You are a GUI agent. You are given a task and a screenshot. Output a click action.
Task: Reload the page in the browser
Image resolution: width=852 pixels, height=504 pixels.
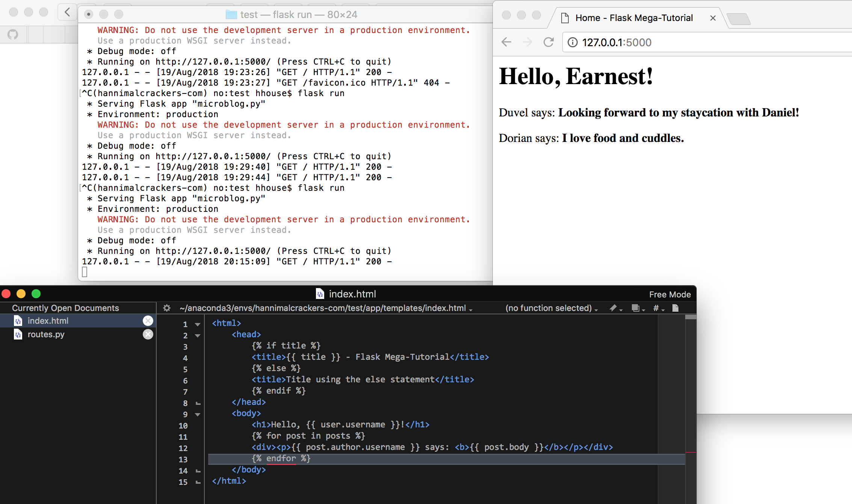coord(548,42)
